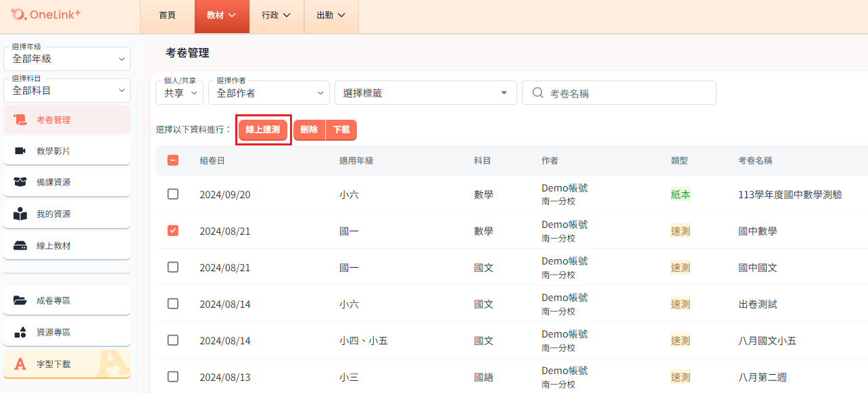Click exam name 八月第二週
Image resolution: width=868 pixels, height=393 pixels.
click(763, 377)
